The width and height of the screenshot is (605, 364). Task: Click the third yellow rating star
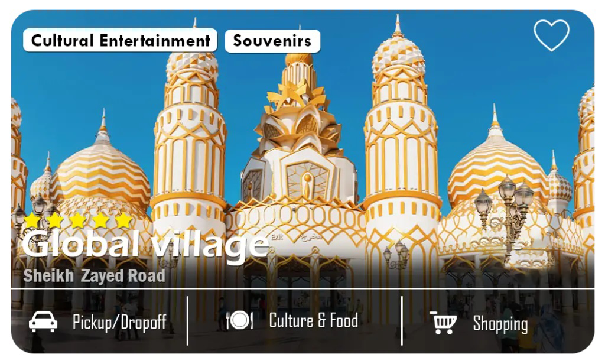tap(78, 220)
